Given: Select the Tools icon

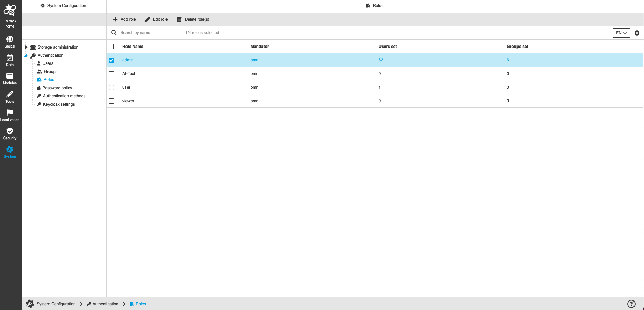Looking at the screenshot, I should click(10, 96).
